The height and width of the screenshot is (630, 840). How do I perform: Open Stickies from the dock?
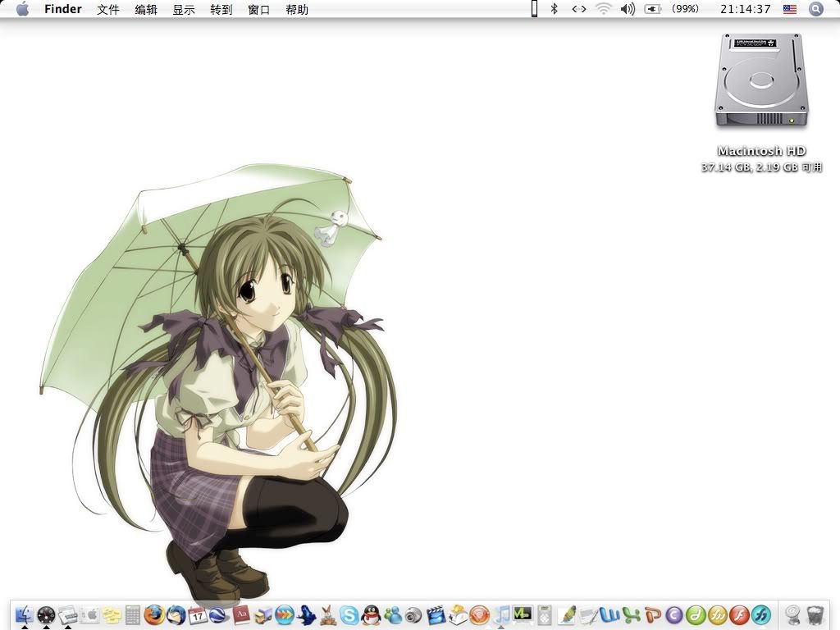(x=112, y=614)
